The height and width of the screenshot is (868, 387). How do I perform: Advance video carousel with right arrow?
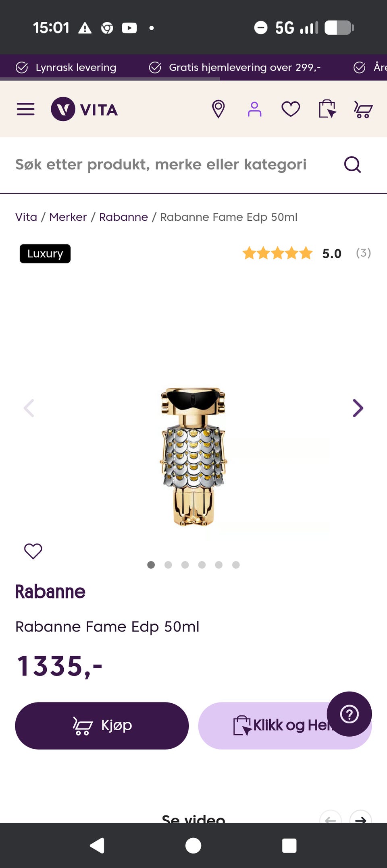coord(360,818)
